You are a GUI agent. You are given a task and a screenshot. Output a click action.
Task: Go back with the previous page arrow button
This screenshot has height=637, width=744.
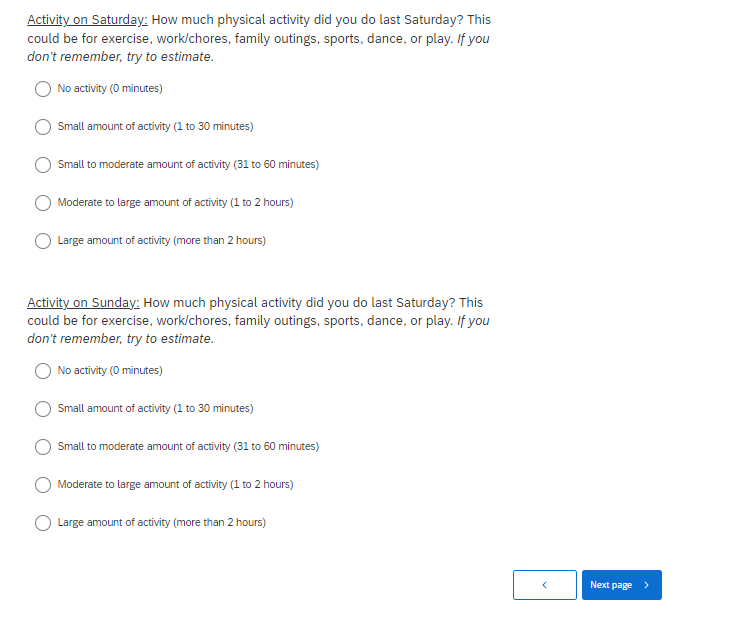[545, 585]
